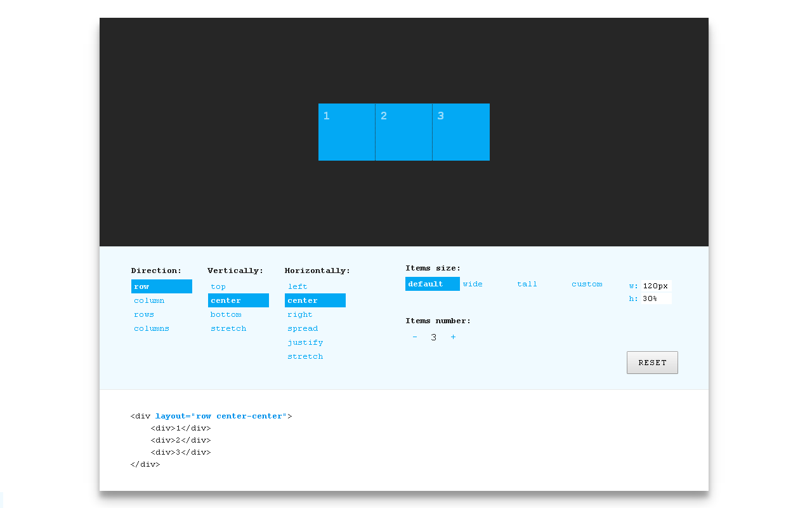
Task: Choose the spread horizontal option
Action: pyautogui.click(x=303, y=328)
